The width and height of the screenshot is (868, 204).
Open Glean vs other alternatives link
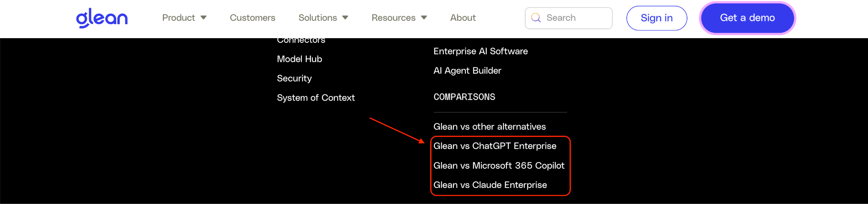(x=490, y=127)
